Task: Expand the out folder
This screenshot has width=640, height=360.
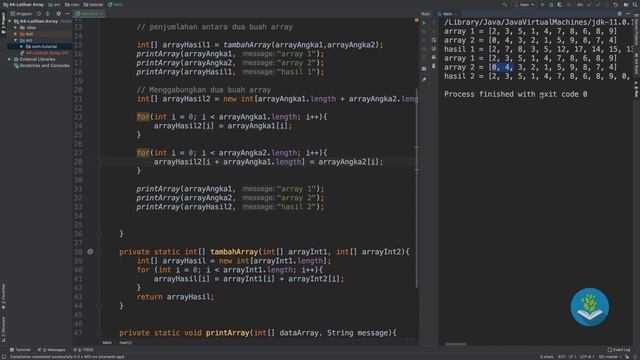Action: pos(16,34)
